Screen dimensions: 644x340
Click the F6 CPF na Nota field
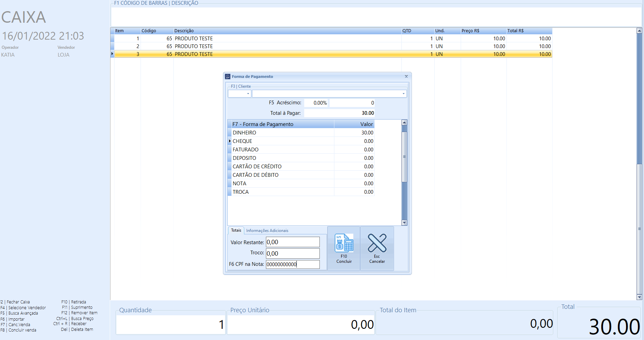coord(292,264)
